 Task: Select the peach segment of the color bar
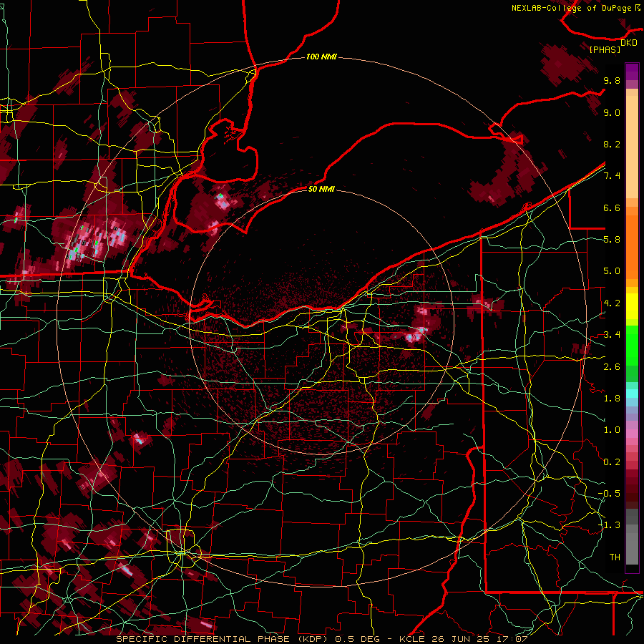[x=632, y=148]
